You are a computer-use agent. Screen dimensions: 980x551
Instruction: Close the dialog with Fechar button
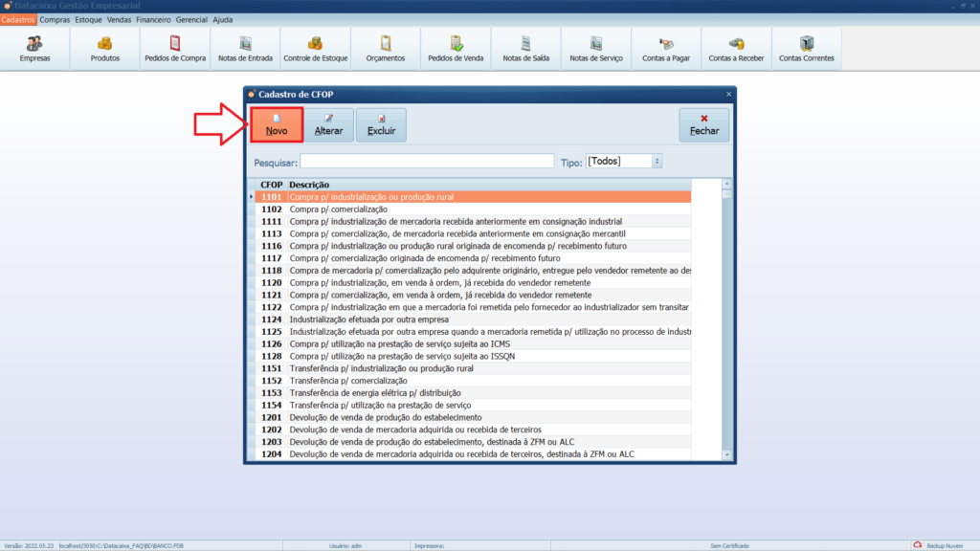tap(703, 125)
